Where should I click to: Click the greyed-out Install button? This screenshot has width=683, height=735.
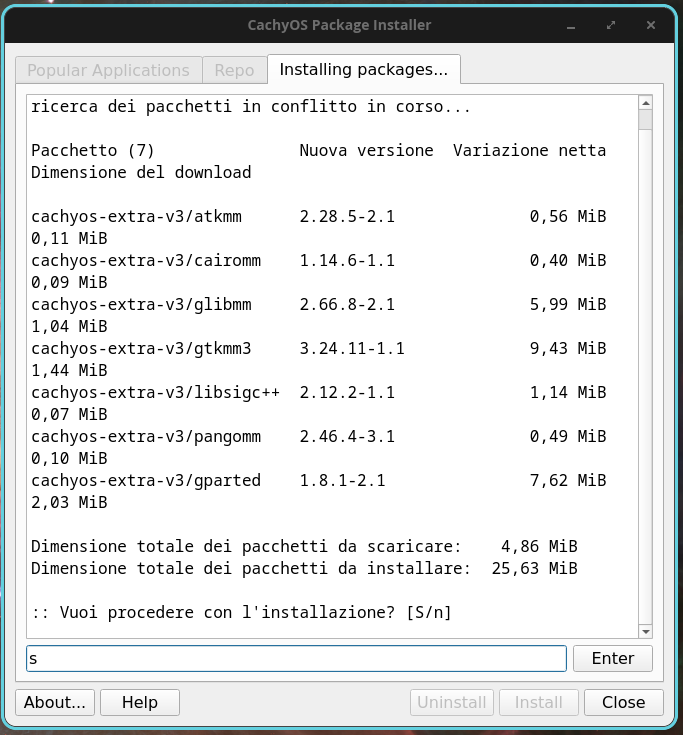[539, 702]
